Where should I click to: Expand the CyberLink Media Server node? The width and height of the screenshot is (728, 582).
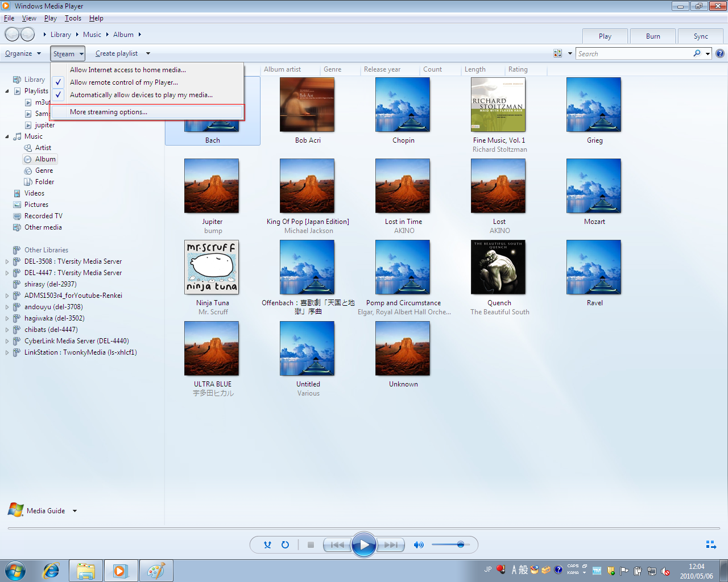pos(7,341)
